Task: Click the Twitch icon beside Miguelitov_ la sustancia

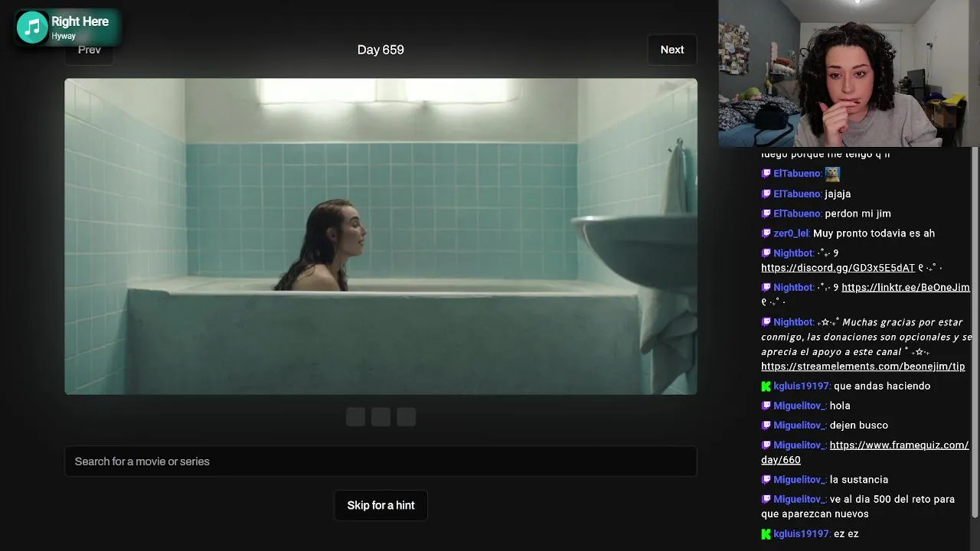Action: pos(766,480)
